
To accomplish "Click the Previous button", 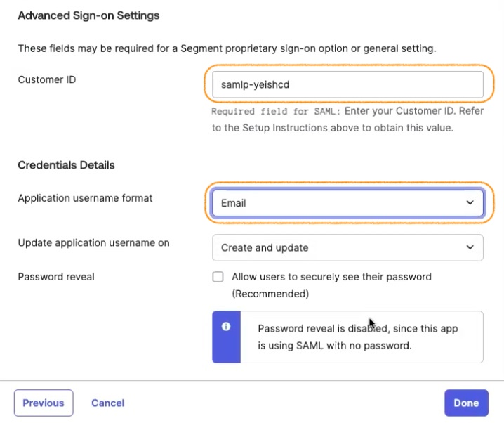I will (x=44, y=403).
